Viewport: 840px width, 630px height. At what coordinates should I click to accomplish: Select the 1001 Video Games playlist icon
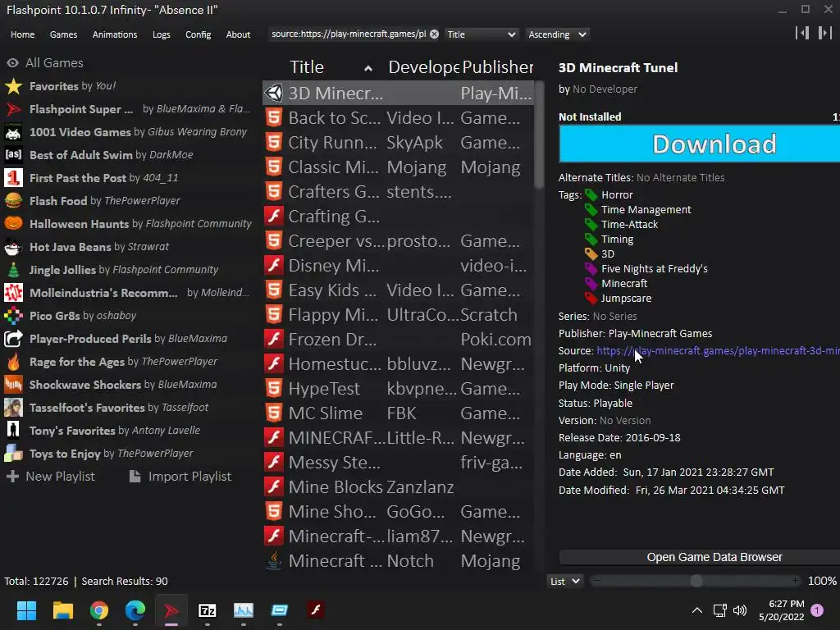(x=13, y=132)
